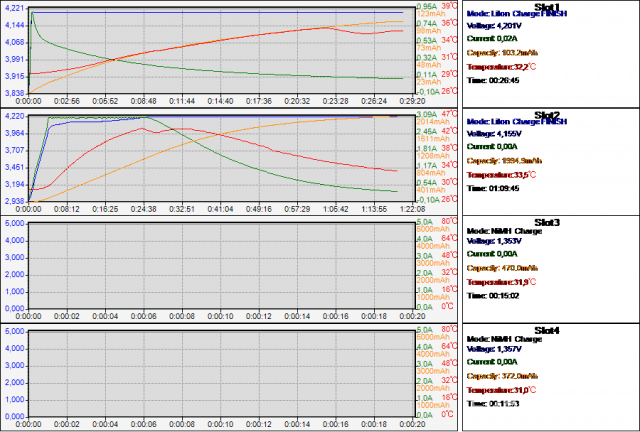Click the 0:24:38 time axis label
The height and width of the screenshot is (432, 640).
pos(144,209)
